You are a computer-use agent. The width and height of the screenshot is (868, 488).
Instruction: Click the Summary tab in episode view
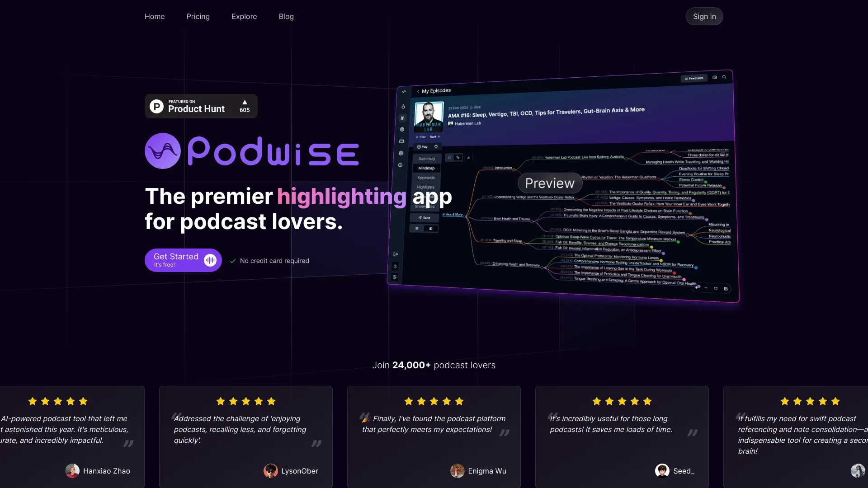(x=426, y=159)
